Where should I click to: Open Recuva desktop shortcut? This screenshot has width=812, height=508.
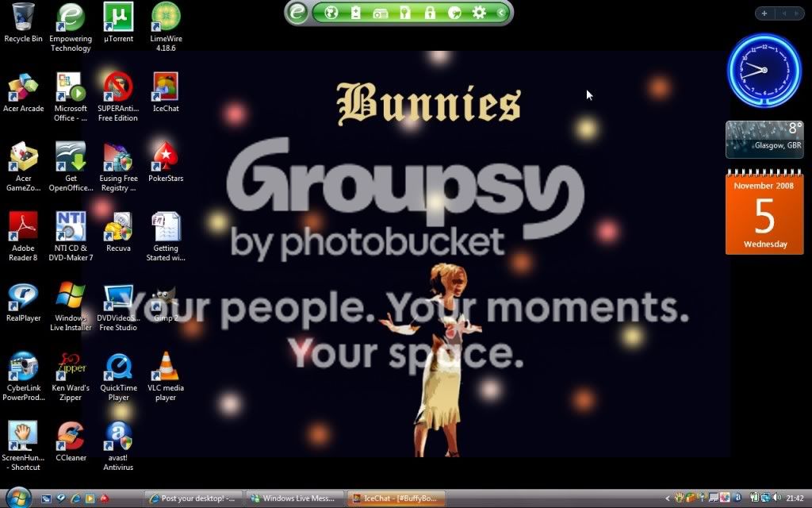[x=118, y=233]
